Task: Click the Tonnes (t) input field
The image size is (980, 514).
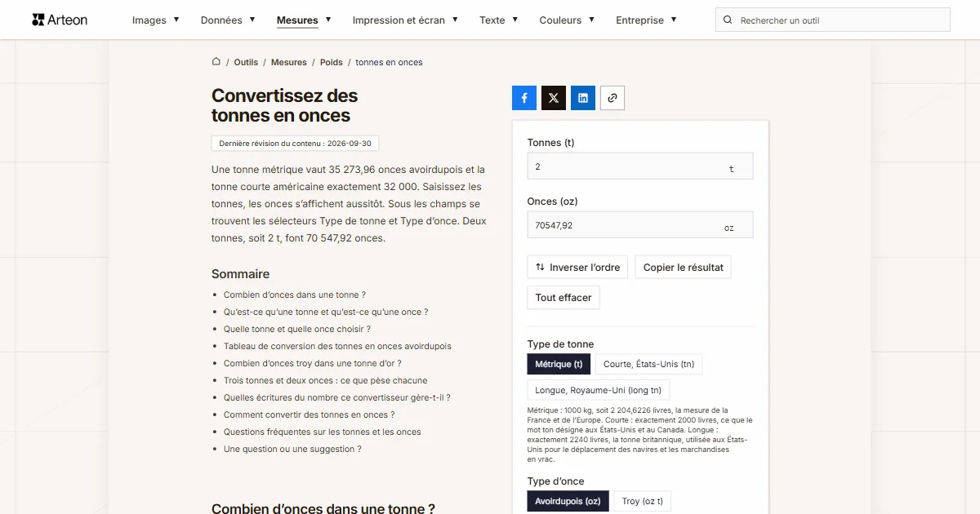Action: (x=640, y=166)
